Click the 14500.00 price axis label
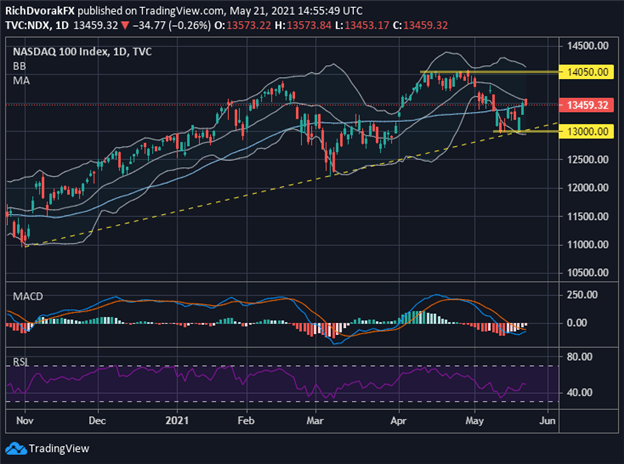 click(x=588, y=46)
